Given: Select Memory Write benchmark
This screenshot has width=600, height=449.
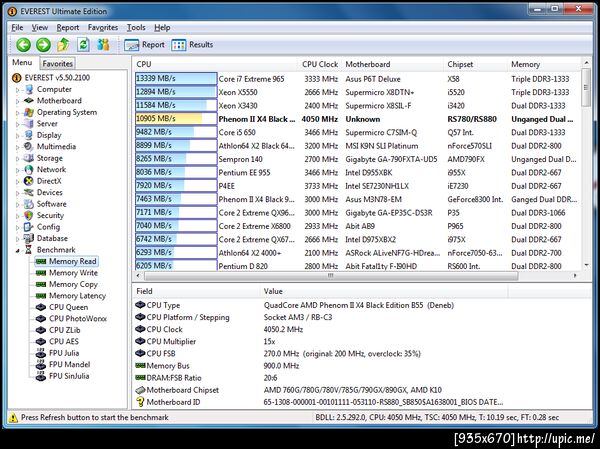Looking at the screenshot, I should 73,273.
